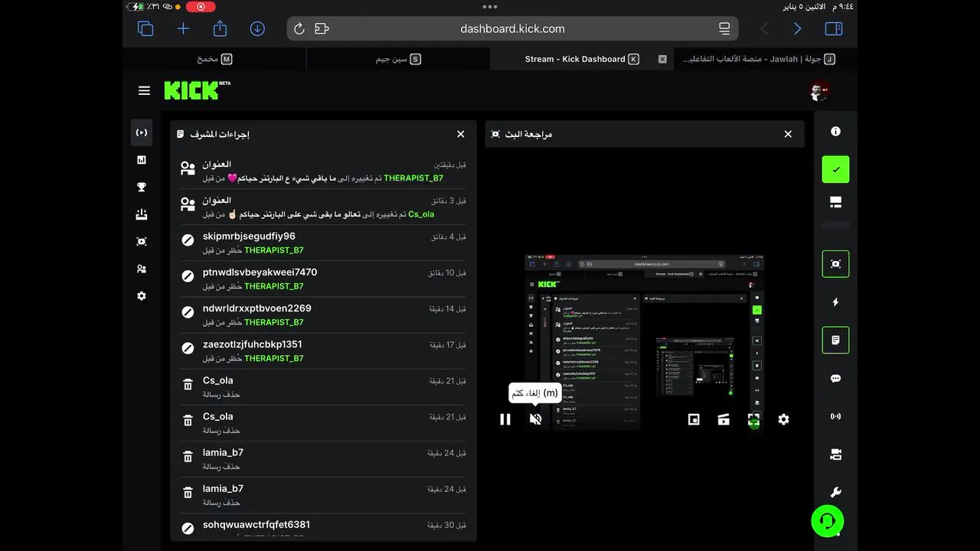Click the 'قبل 10 دقائق' timestamp
Image resolution: width=980 pixels, height=551 pixels.
pos(447,272)
